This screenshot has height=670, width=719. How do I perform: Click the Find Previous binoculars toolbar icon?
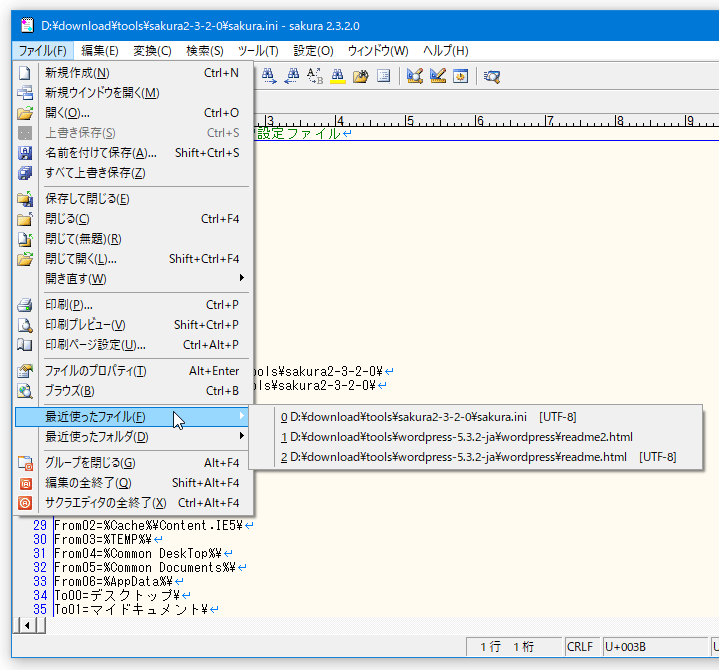(x=292, y=76)
